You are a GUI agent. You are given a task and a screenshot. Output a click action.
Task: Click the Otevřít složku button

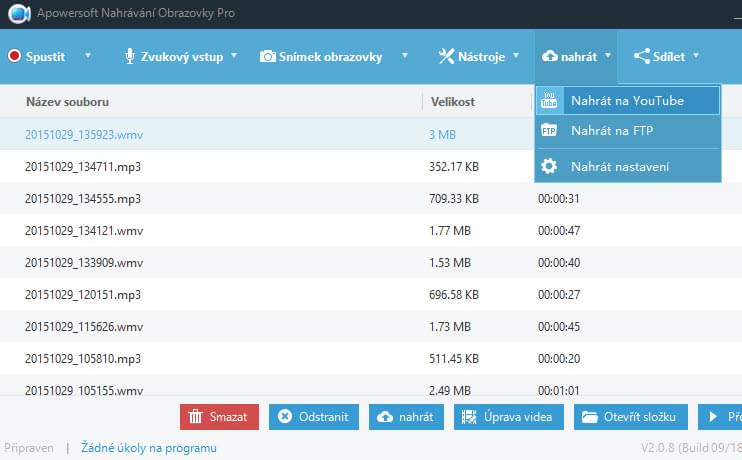pyautogui.click(x=632, y=417)
